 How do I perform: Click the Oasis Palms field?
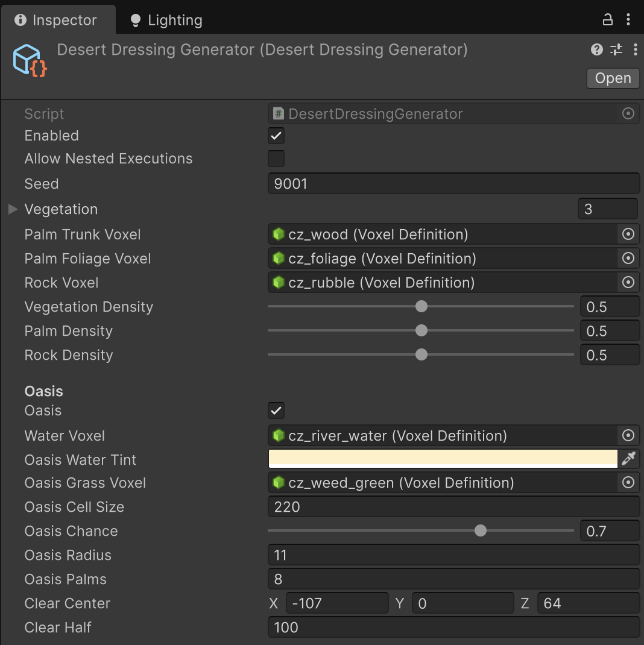[453, 579]
